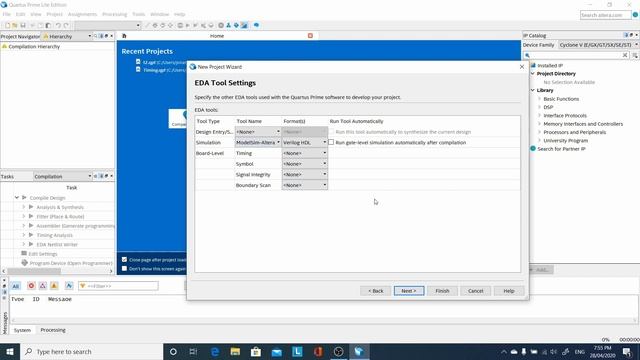The height and width of the screenshot is (360, 640).
Task: Switch to the System messages tab
Action: coord(22,330)
